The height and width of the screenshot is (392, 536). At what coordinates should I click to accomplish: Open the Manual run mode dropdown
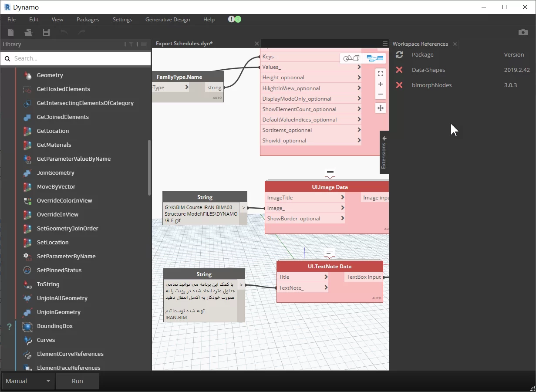(28, 381)
